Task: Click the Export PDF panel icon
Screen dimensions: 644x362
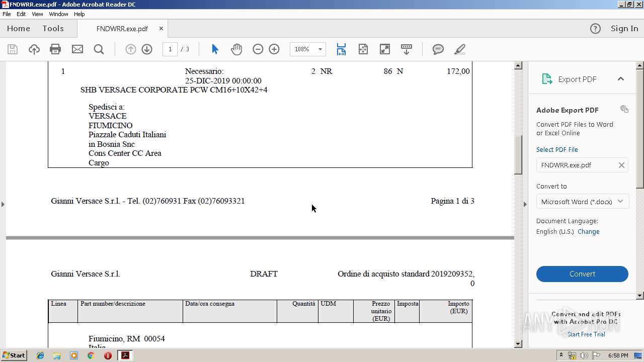Action: point(546,79)
